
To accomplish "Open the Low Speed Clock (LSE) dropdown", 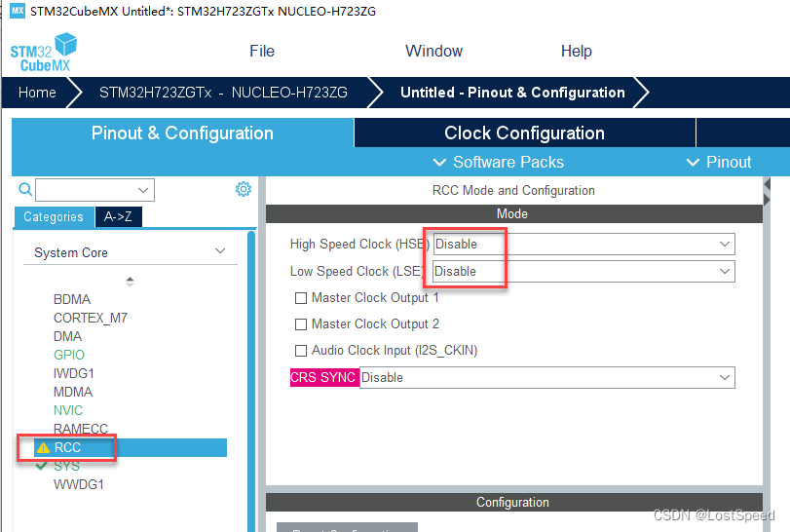I will (583, 272).
